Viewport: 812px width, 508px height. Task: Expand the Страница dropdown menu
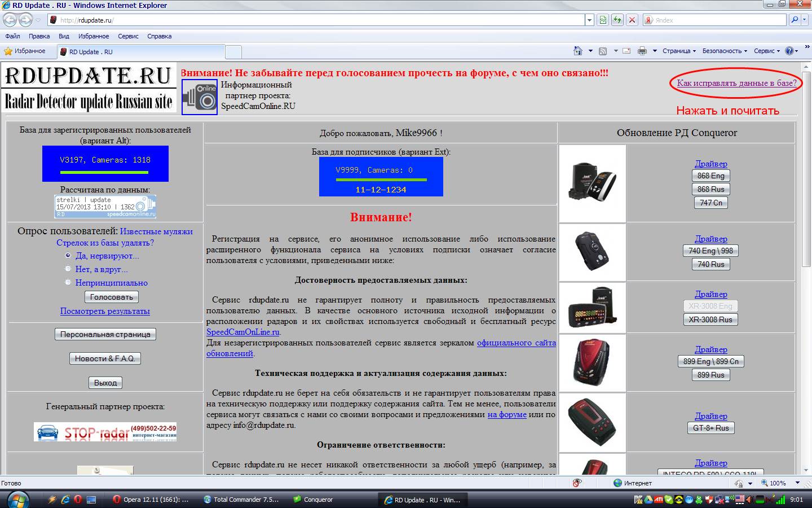[x=679, y=51]
